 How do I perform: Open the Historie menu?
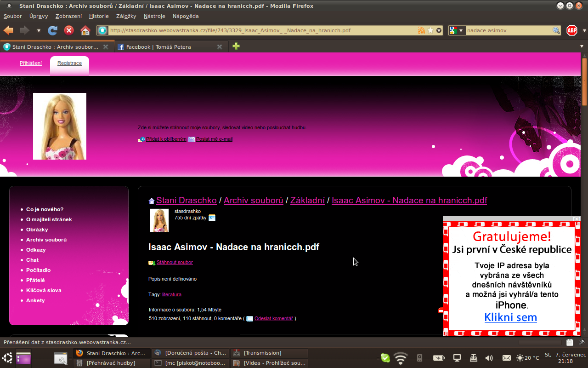point(99,16)
